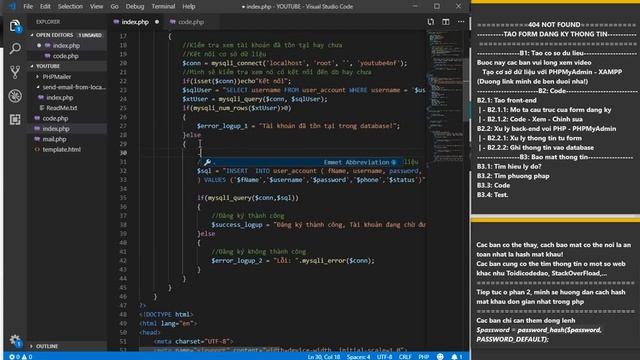
Task: Select index.php under Open Editors
Action: pyautogui.click(x=67, y=46)
